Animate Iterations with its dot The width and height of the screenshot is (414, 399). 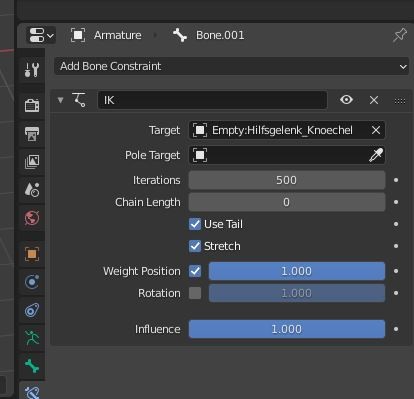(396, 180)
